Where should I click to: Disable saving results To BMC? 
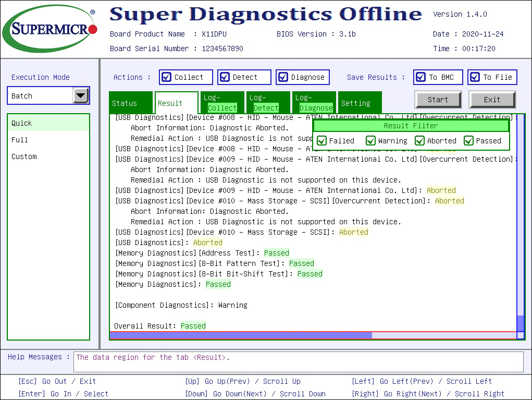coord(421,77)
